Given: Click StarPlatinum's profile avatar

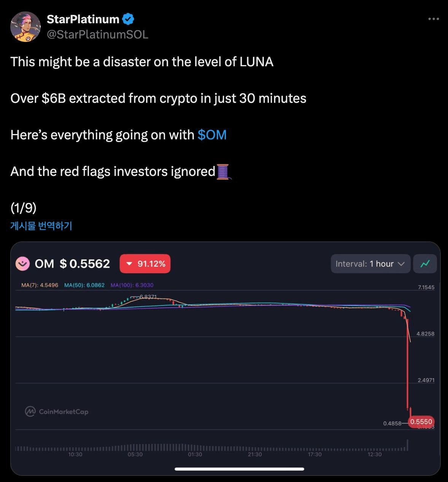Looking at the screenshot, I should (x=25, y=27).
